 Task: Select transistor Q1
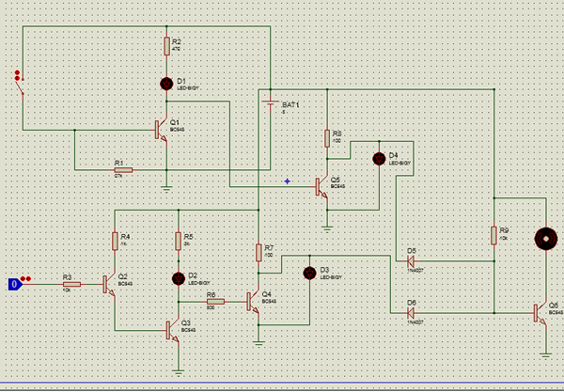coord(161,130)
